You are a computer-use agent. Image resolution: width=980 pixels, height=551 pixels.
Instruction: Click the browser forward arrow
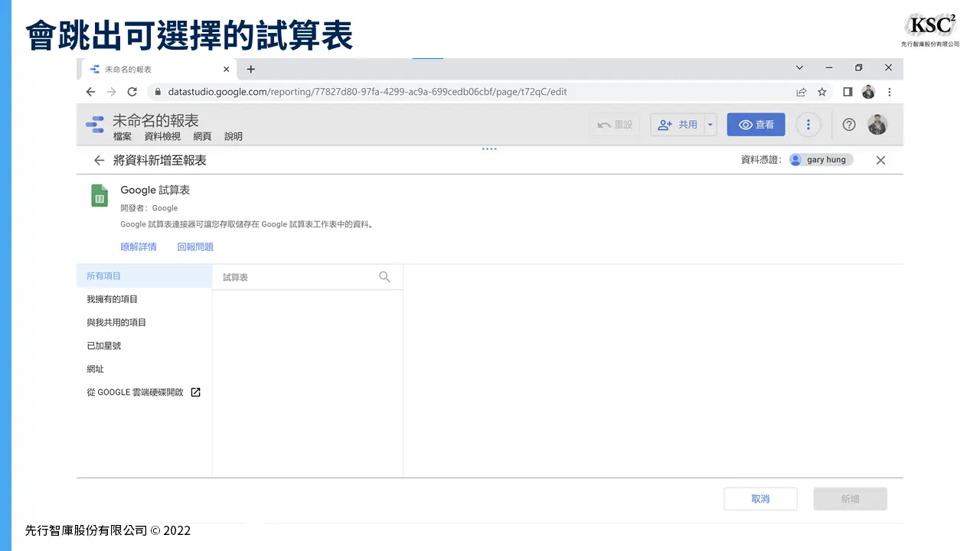click(111, 92)
